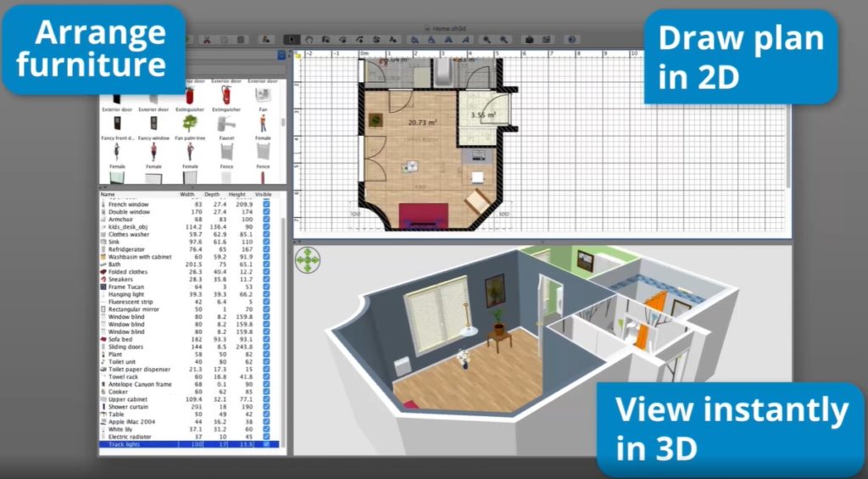Toggle Visible checkbox for Apple iMac 2004

click(x=266, y=421)
